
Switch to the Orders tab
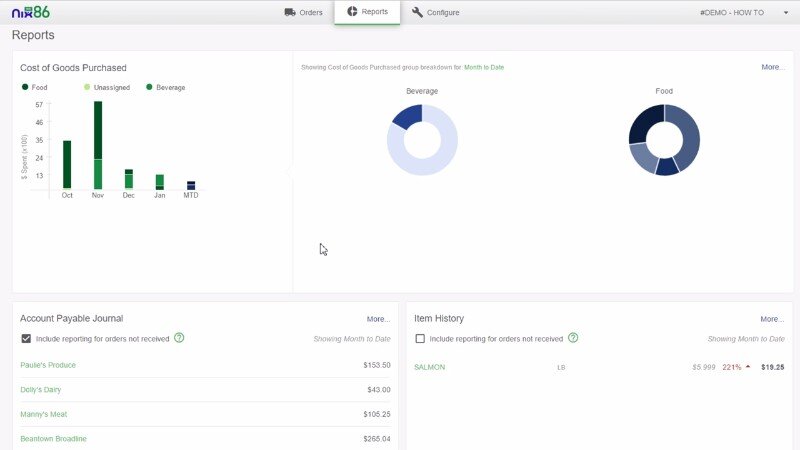click(304, 12)
